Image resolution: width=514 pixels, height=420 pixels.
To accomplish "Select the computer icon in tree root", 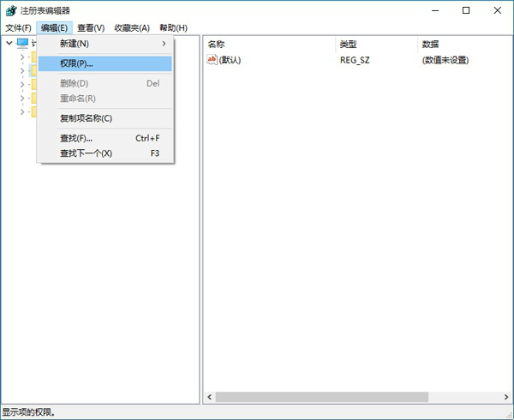I will click(22, 43).
